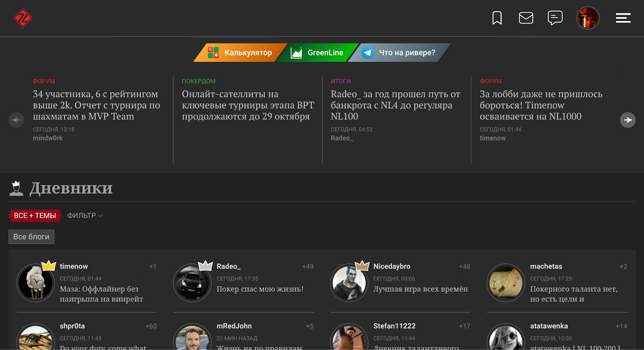This screenshot has height=350, width=644.
Task: Open the Radeo_ bankruptcy to NL100 article
Action: pos(396,105)
